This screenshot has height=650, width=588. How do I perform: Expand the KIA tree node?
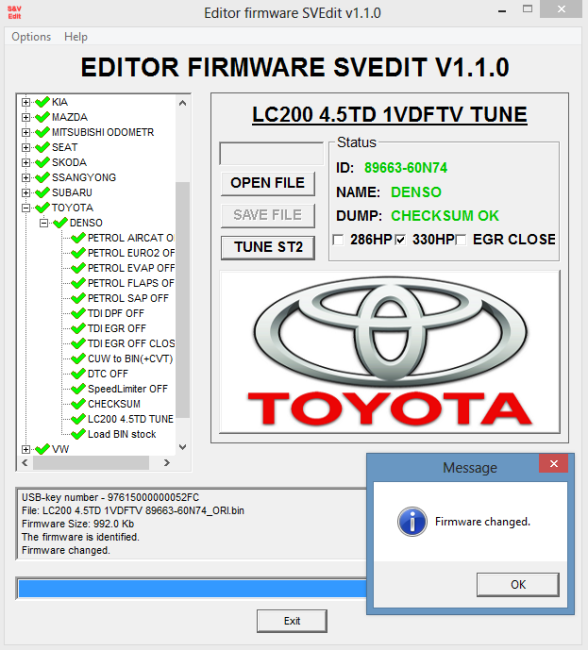[x=26, y=102]
